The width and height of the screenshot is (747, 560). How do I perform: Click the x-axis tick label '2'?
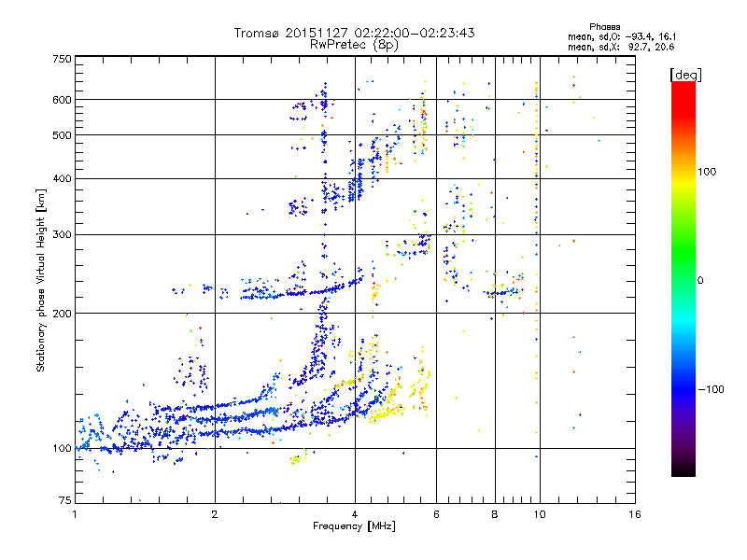pos(215,514)
